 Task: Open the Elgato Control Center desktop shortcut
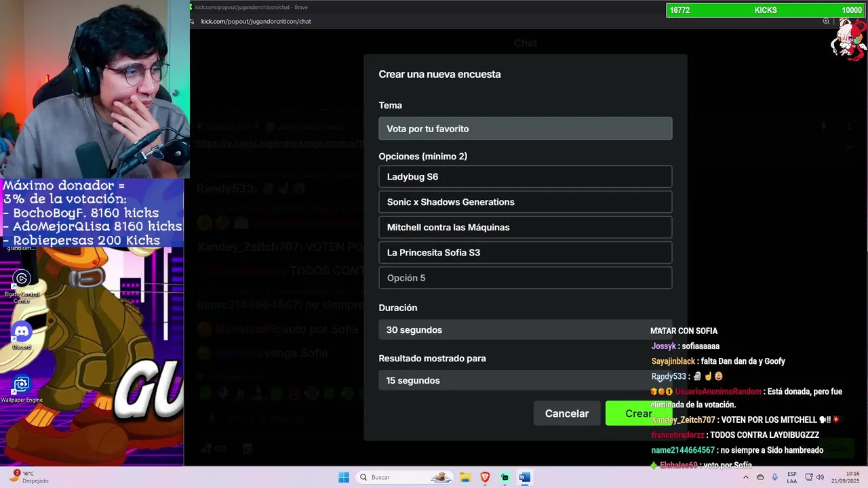[x=22, y=287]
